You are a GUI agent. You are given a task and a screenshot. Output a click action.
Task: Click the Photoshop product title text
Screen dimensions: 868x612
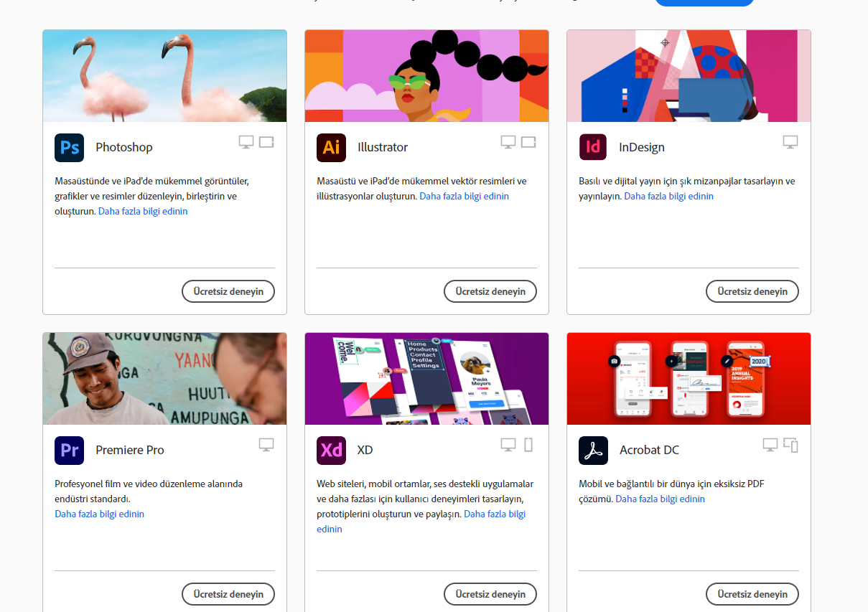pos(124,147)
